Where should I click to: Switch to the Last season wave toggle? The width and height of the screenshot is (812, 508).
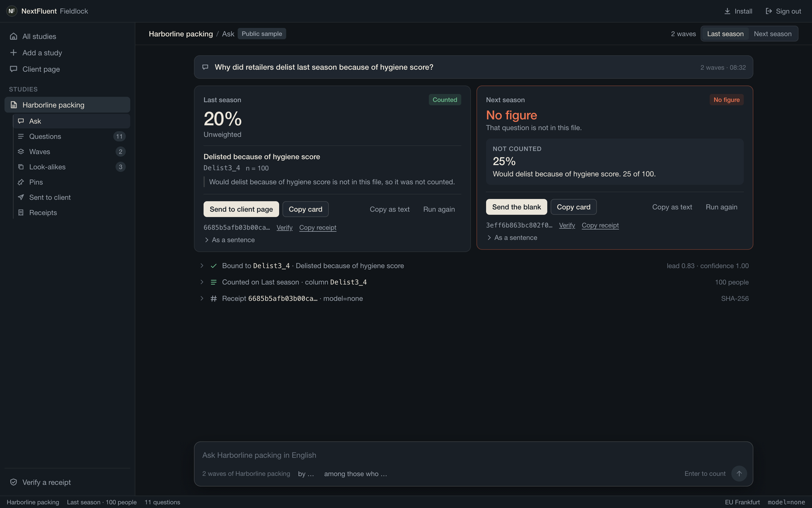(725, 34)
